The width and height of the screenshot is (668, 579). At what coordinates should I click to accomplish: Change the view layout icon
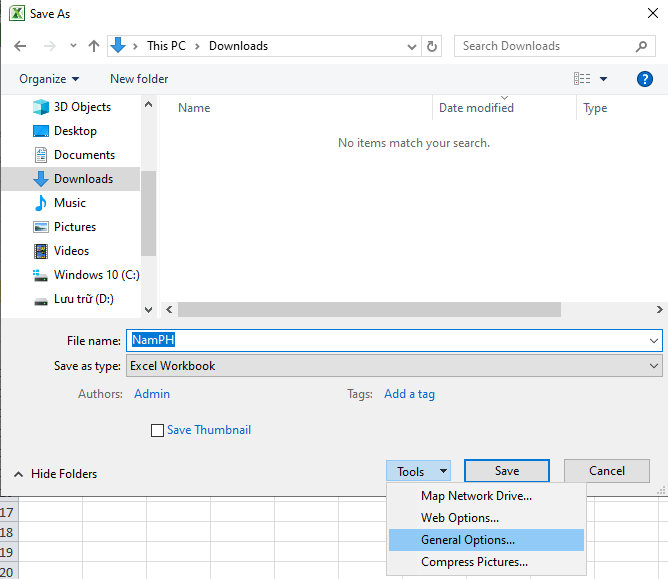582,79
